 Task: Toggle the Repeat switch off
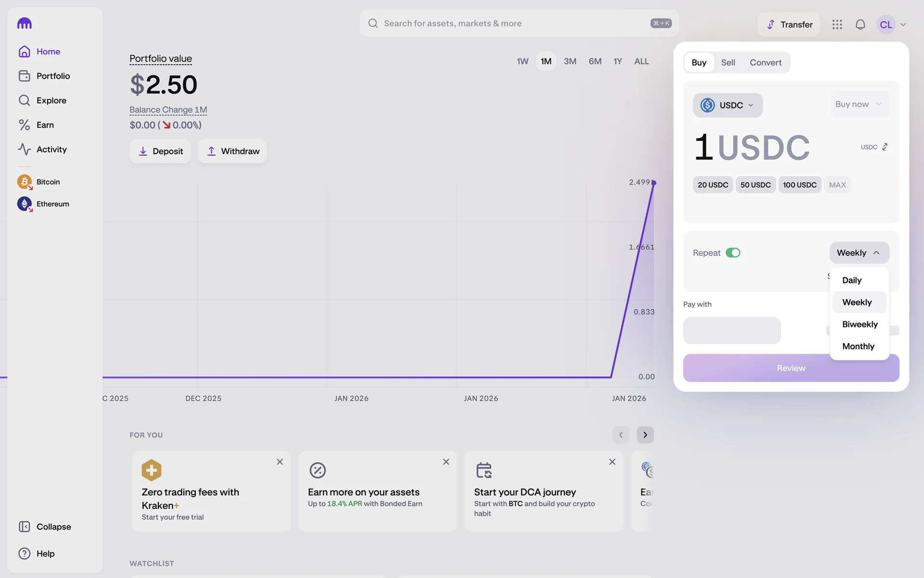pos(732,253)
